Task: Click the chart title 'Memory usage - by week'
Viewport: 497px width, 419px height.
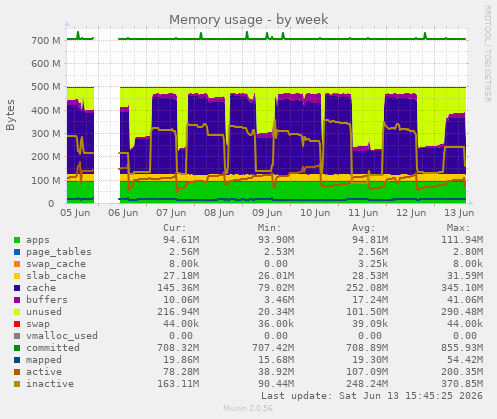Action: click(x=249, y=20)
